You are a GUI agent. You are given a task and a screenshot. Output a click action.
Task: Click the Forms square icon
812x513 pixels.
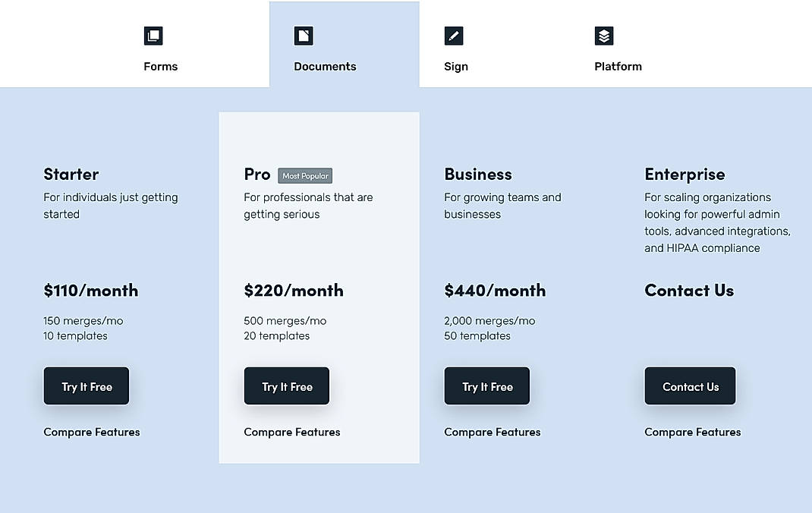tap(153, 35)
